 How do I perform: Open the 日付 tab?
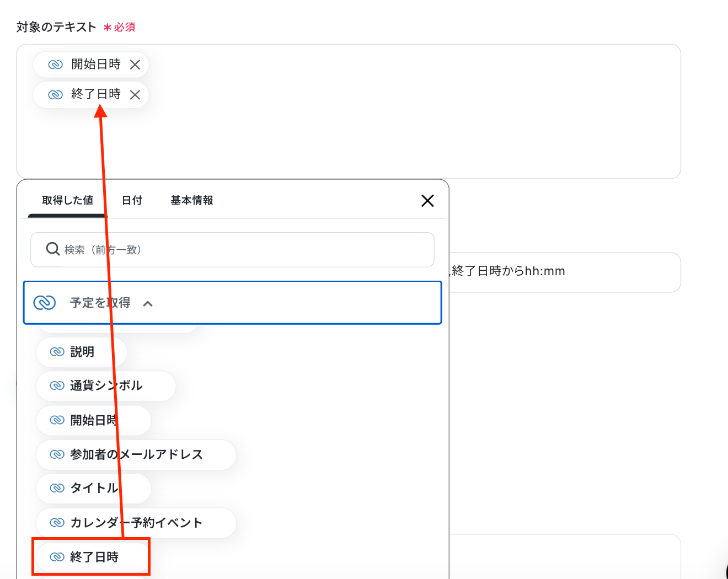[132, 200]
